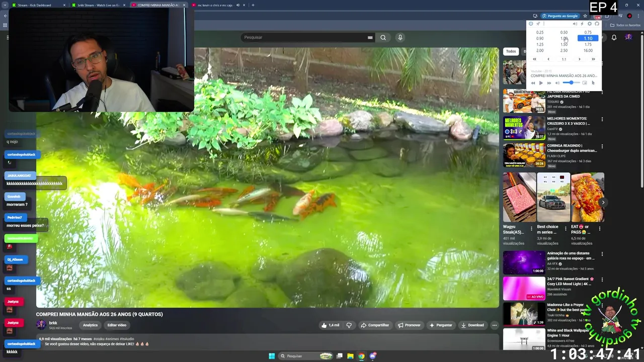The image size is (644, 362).
Task: Set playback speed to 0.25
Action: click(x=540, y=32)
